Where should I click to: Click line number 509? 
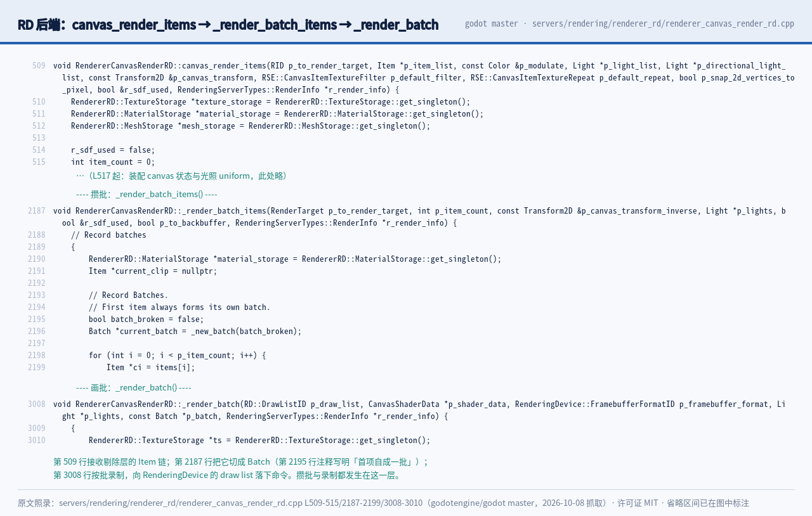[x=39, y=66]
